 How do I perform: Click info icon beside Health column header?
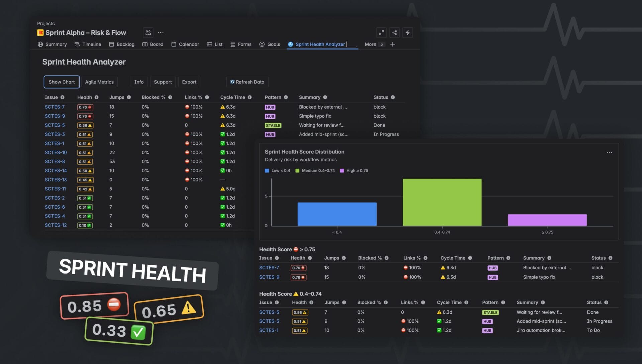97,97
